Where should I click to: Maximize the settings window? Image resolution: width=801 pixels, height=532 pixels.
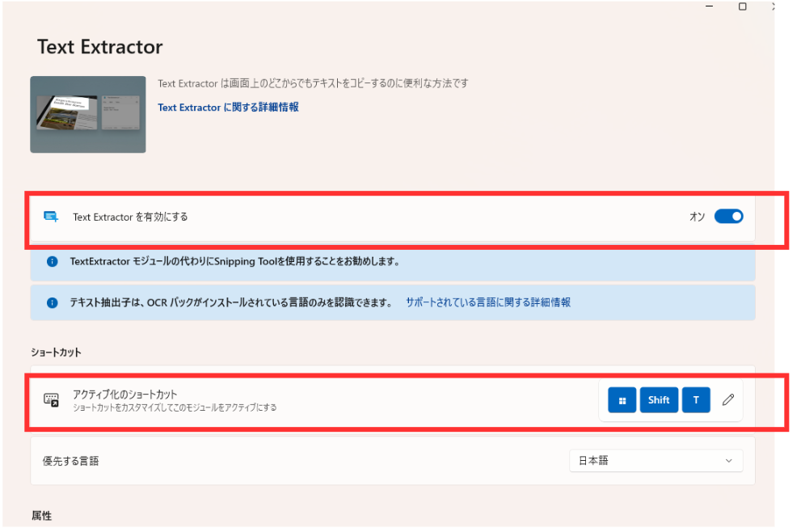pos(742,6)
